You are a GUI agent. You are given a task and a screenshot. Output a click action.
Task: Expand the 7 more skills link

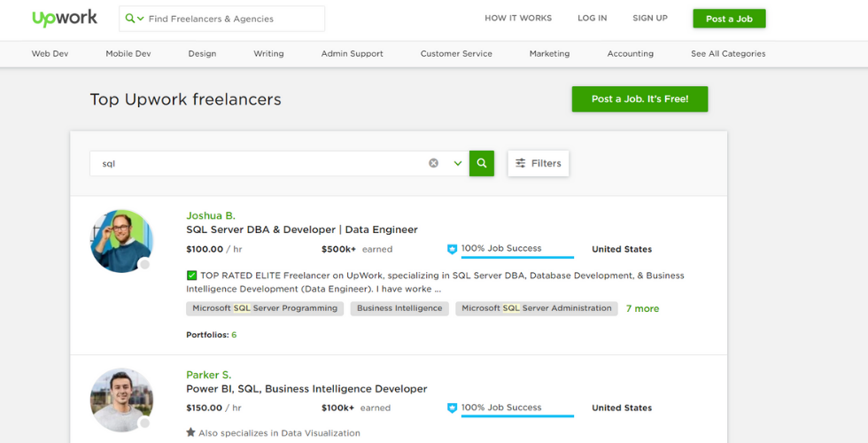[x=642, y=309]
